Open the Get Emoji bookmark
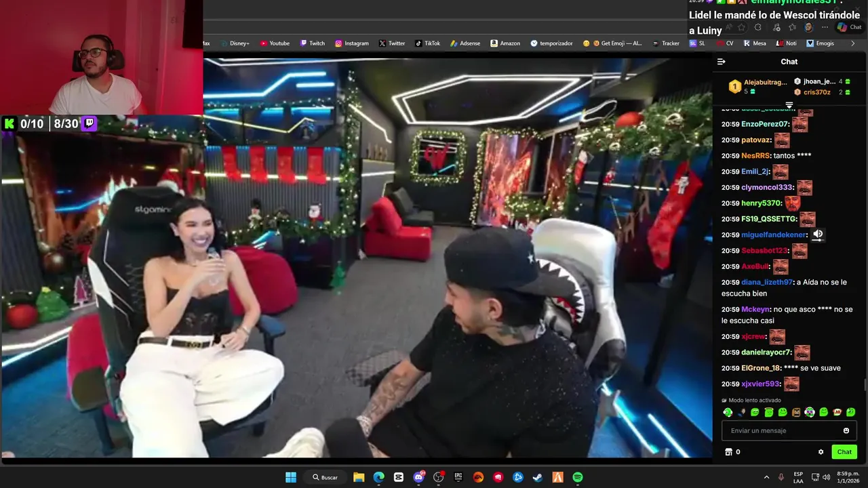This screenshot has height=488, width=868. [x=612, y=43]
